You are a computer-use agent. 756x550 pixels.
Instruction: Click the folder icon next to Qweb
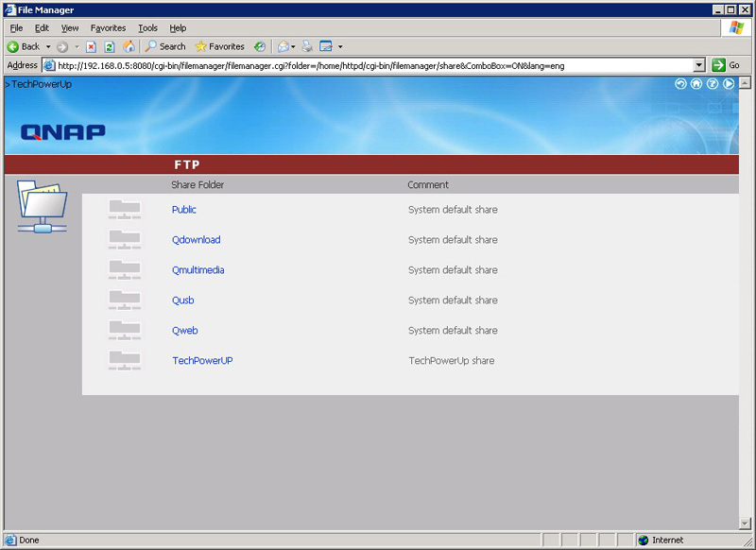125,330
